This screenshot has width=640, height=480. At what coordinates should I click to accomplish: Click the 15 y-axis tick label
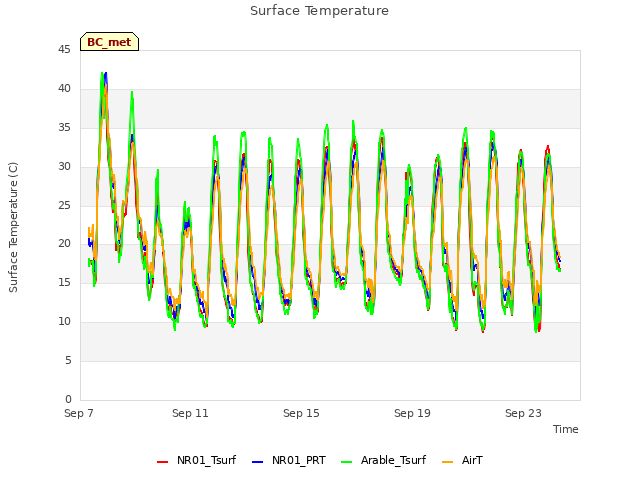pyautogui.click(x=64, y=282)
